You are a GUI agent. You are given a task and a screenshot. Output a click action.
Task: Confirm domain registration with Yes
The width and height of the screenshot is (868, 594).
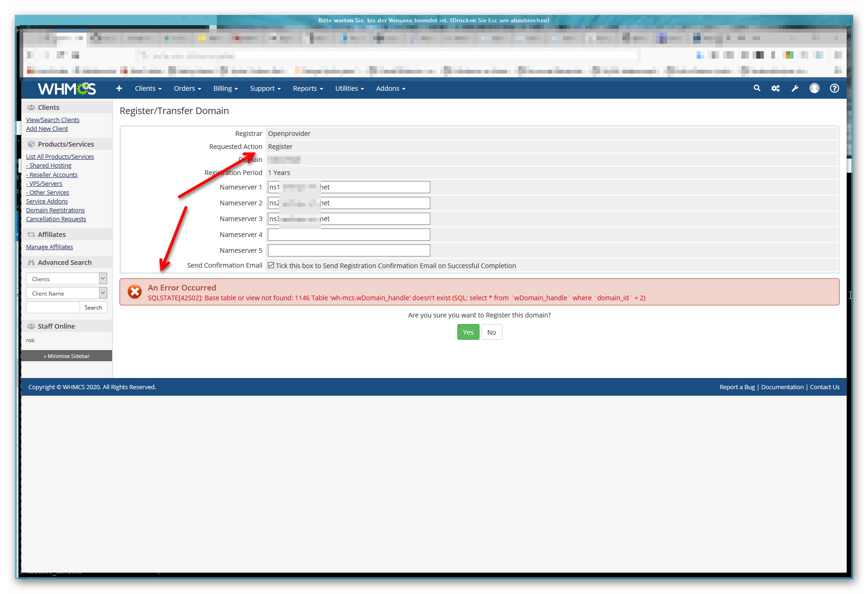(468, 332)
